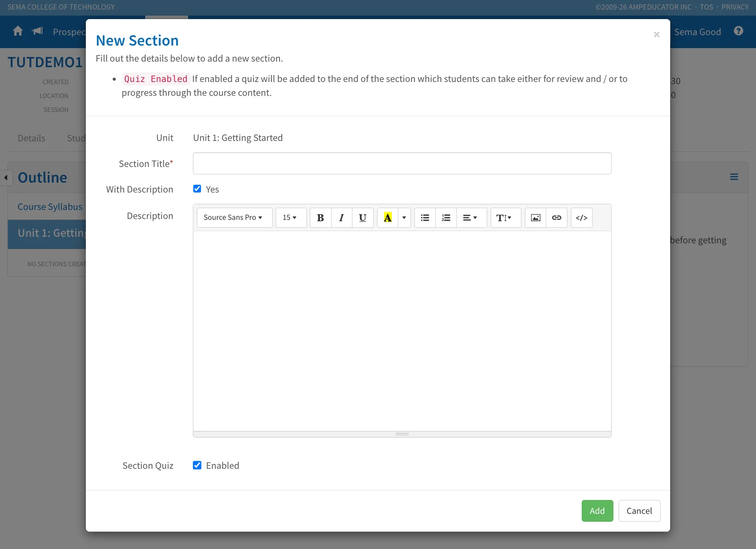Image resolution: width=756 pixels, height=549 pixels.
Task: Open font size 15 dropdown
Action: [x=291, y=218]
